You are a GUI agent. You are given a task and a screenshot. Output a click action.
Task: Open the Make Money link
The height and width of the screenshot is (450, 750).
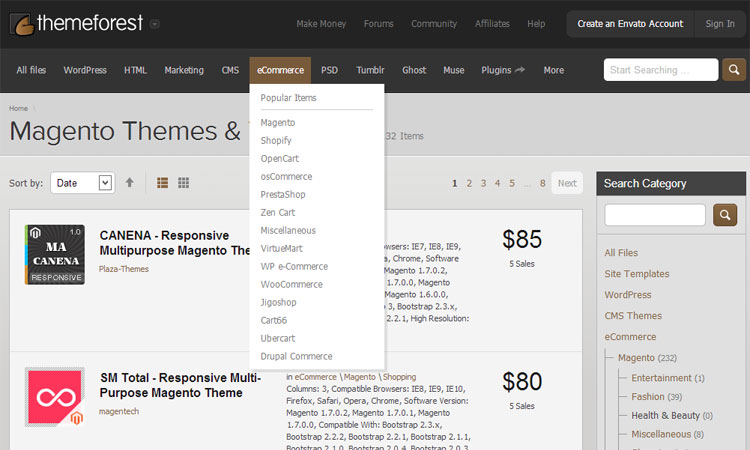click(321, 24)
